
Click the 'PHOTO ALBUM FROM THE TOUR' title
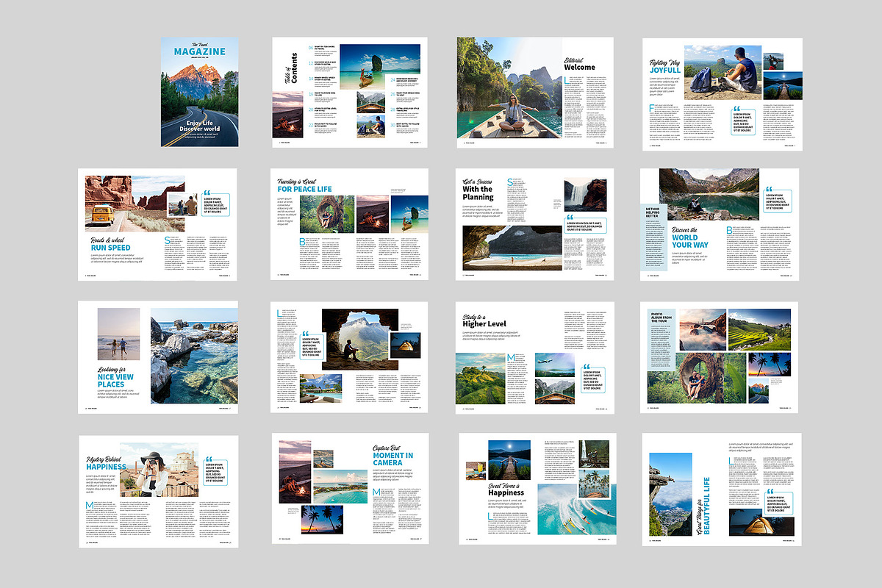(x=661, y=318)
